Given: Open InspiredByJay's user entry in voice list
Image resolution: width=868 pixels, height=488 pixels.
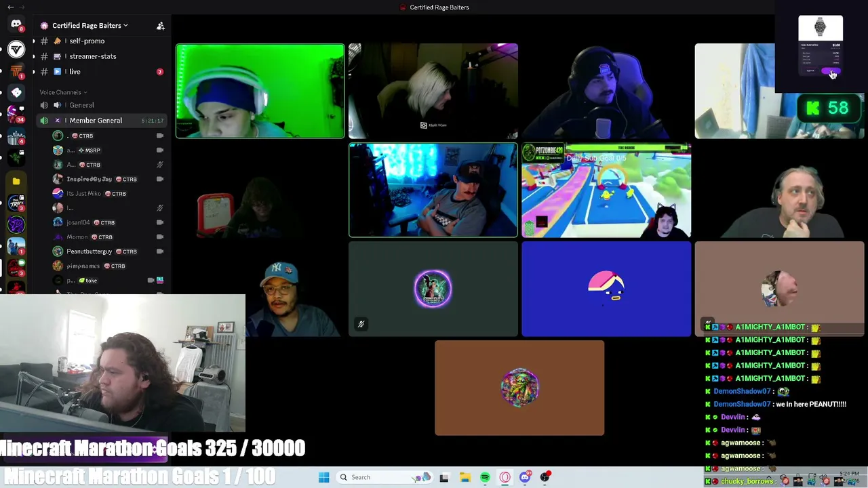Looking at the screenshot, I should pyautogui.click(x=102, y=179).
